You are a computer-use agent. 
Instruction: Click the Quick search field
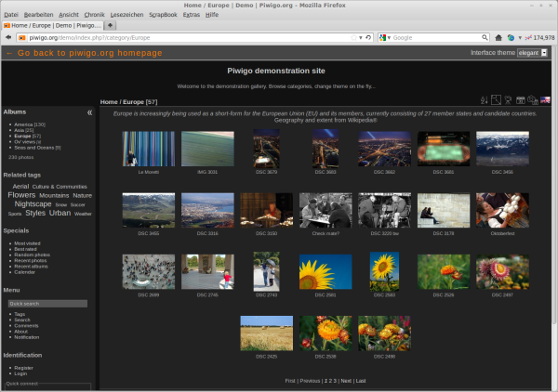point(46,304)
